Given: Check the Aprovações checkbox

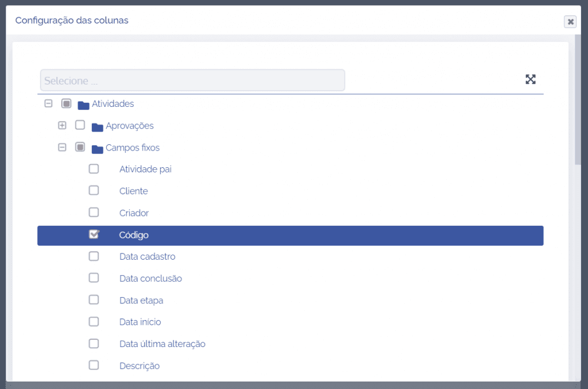Looking at the screenshot, I should [80, 125].
